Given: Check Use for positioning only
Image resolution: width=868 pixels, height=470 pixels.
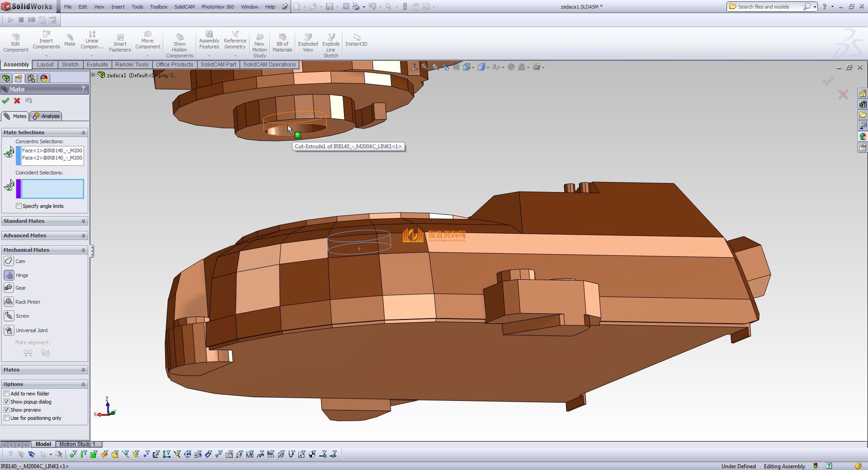Looking at the screenshot, I should (7, 418).
